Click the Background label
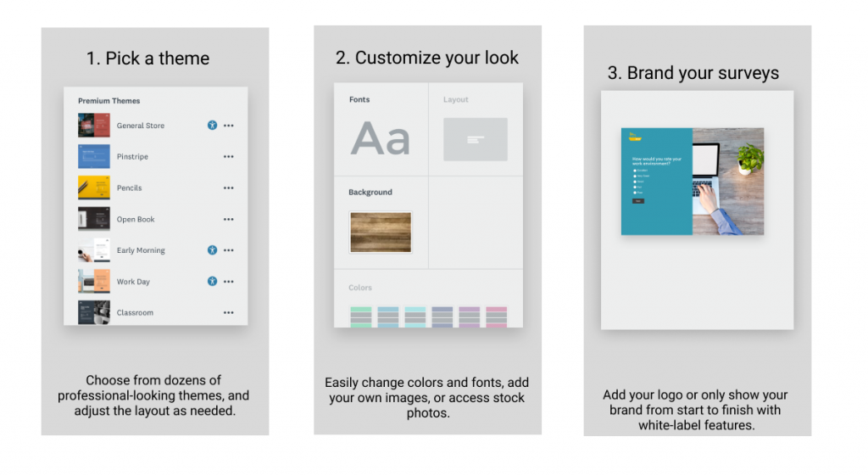 click(x=370, y=193)
